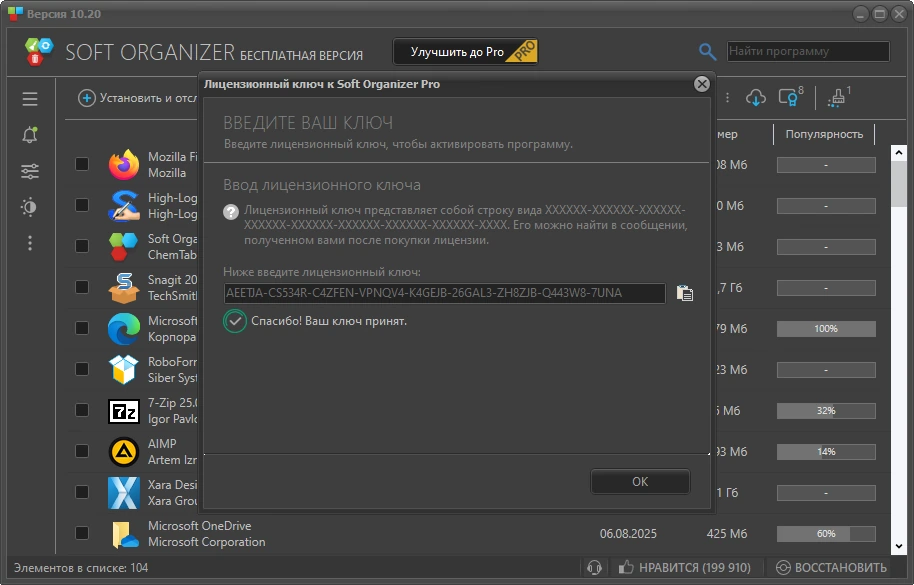Click the Найти программу search field

tap(808, 51)
